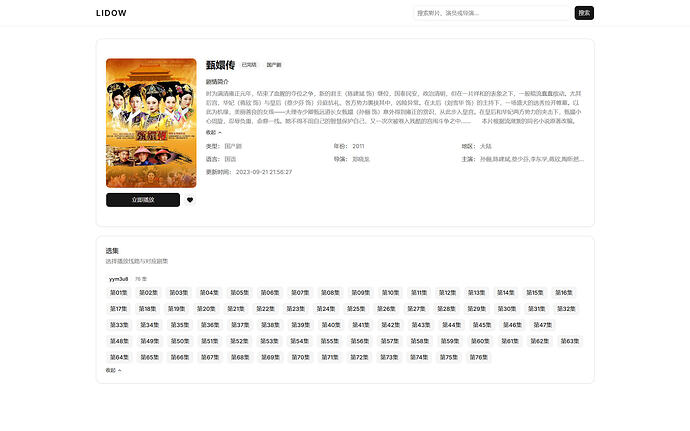The width and height of the screenshot is (690, 431).
Task: Select episode 第21集
Action: (235, 309)
